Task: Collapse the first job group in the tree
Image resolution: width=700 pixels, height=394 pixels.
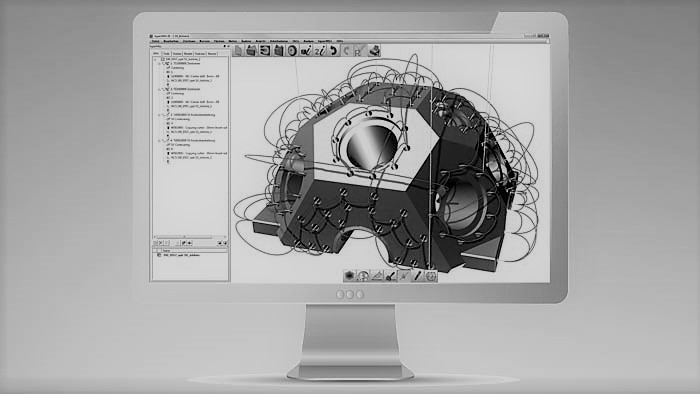Action: tap(159, 63)
